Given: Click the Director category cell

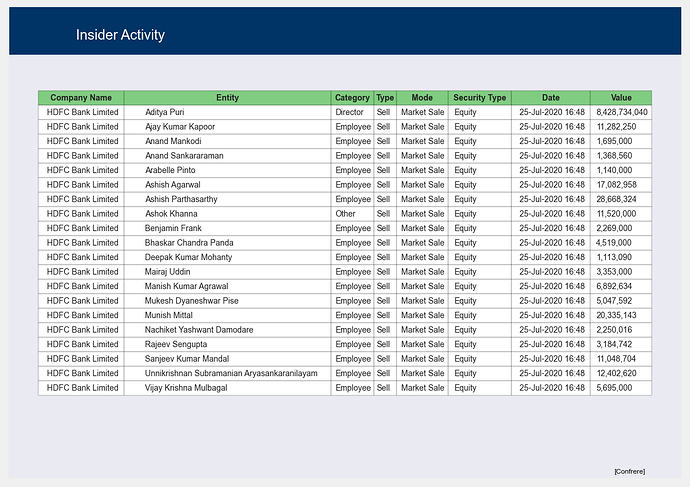Looking at the screenshot, I should click(352, 112).
